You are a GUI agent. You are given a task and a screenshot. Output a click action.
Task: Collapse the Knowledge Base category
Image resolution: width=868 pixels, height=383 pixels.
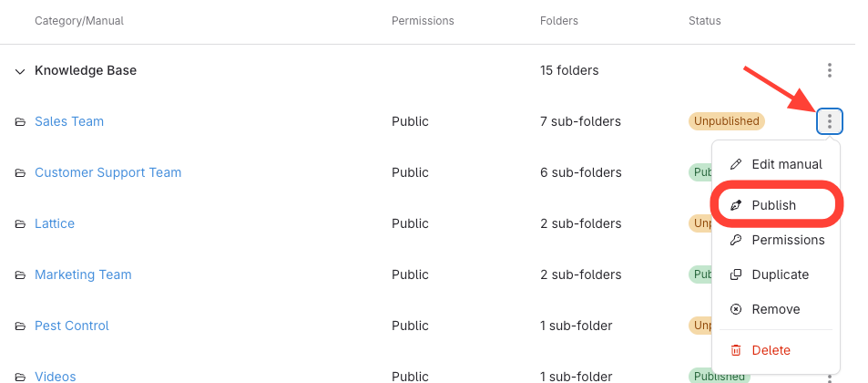(20, 71)
